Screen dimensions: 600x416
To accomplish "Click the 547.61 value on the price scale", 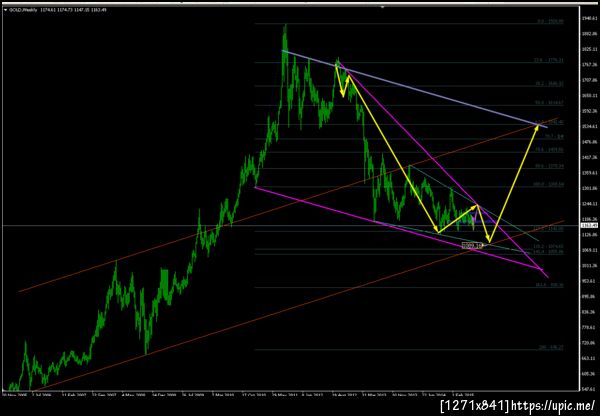I will click(589, 390).
